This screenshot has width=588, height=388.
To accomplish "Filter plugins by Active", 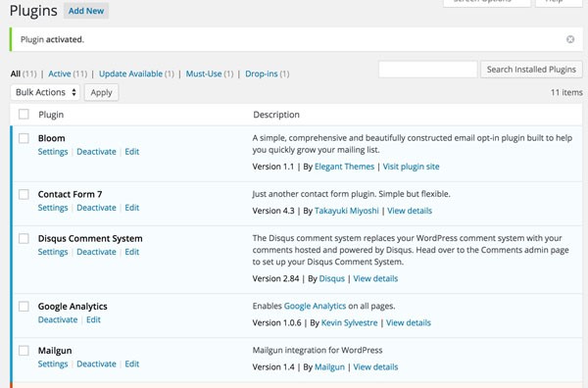I will pos(59,73).
